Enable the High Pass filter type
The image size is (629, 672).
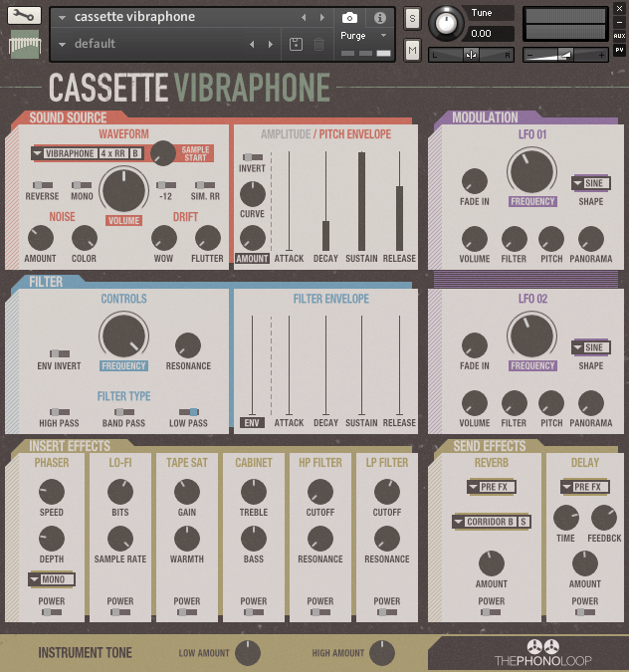point(60,412)
